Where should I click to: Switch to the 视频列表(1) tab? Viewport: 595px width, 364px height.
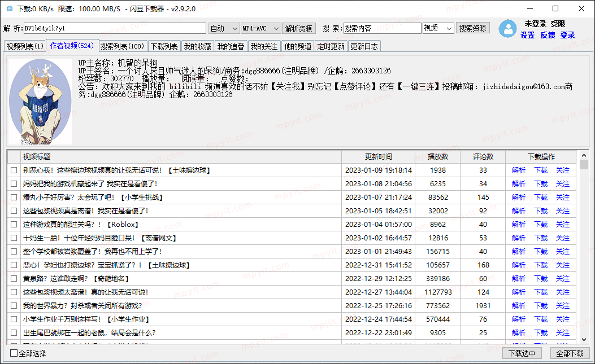25,46
